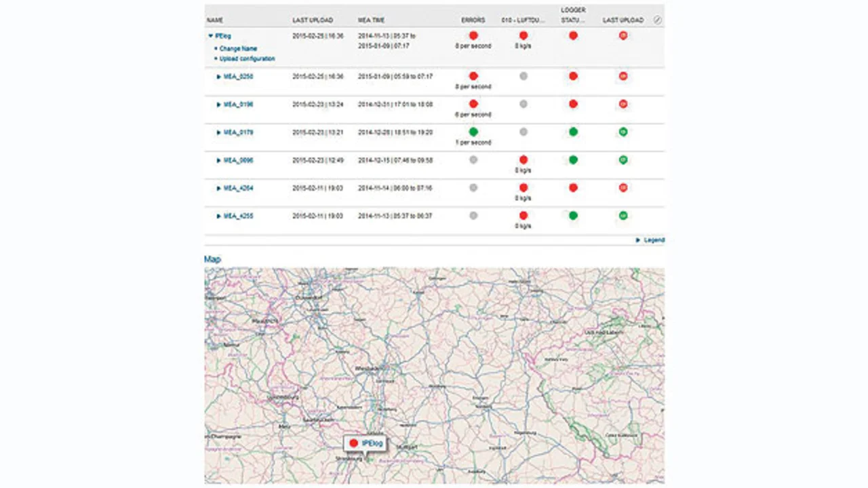Screen dimensions: 868x488
Task: Click red Luftdu indicator in IPElog row
Action: (x=524, y=35)
